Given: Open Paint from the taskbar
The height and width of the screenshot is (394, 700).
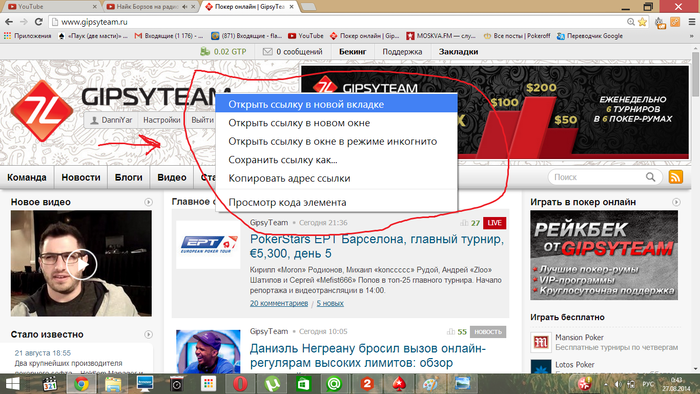Looking at the screenshot, I should pos(430,384).
